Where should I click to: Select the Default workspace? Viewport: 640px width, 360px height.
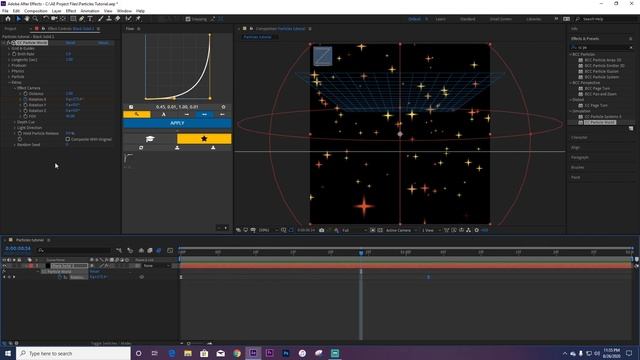(x=414, y=19)
